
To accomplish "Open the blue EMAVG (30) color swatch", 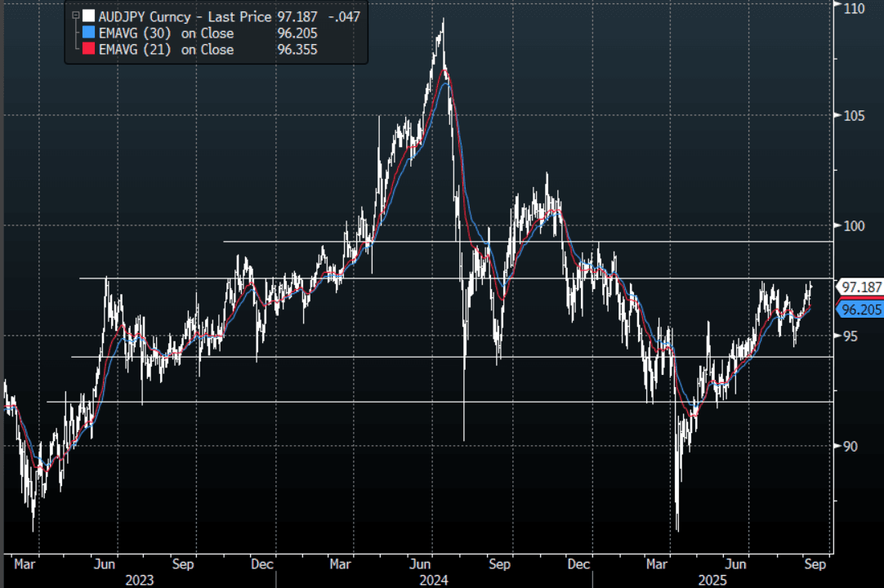I will tap(88, 33).
